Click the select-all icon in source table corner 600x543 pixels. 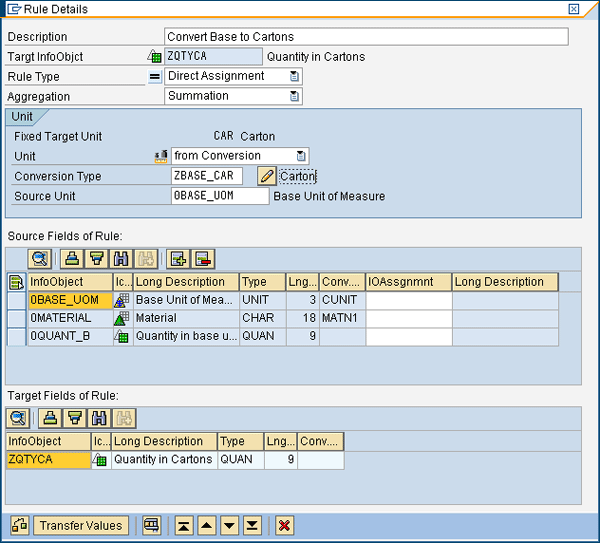(x=16, y=282)
